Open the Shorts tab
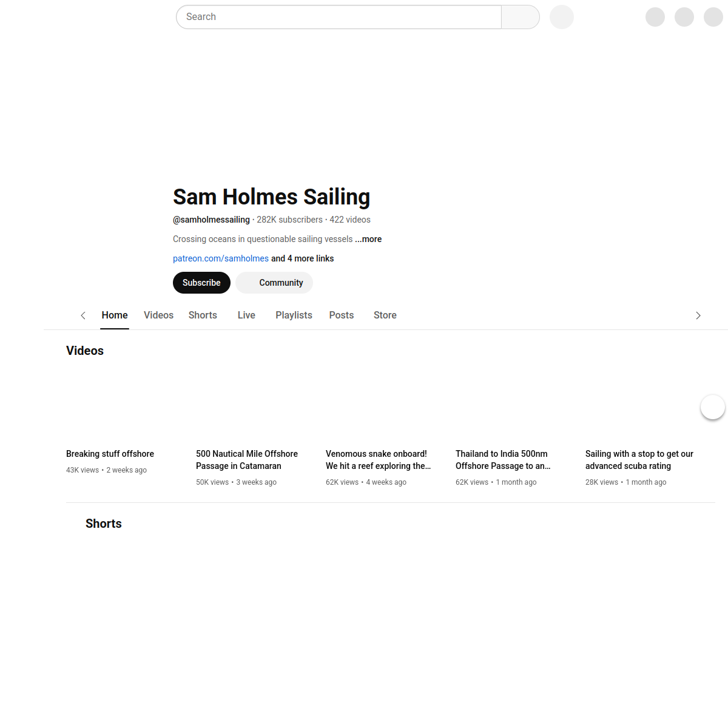728x728 pixels. [202, 315]
